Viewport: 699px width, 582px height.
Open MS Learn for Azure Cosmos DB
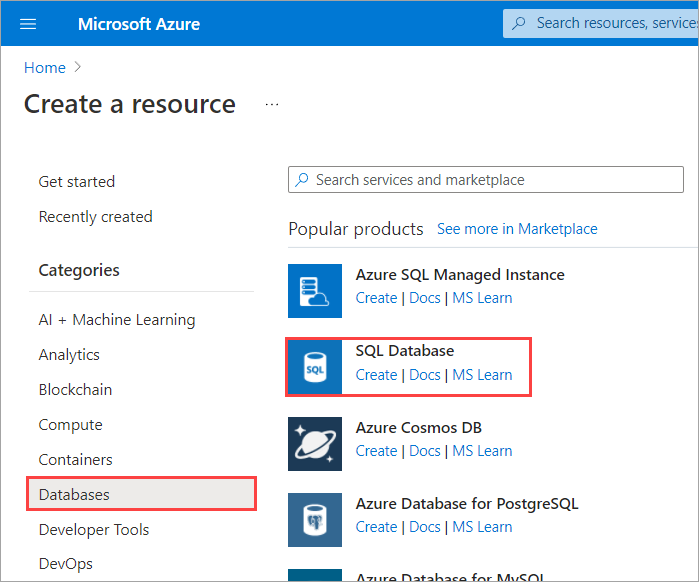point(482,451)
